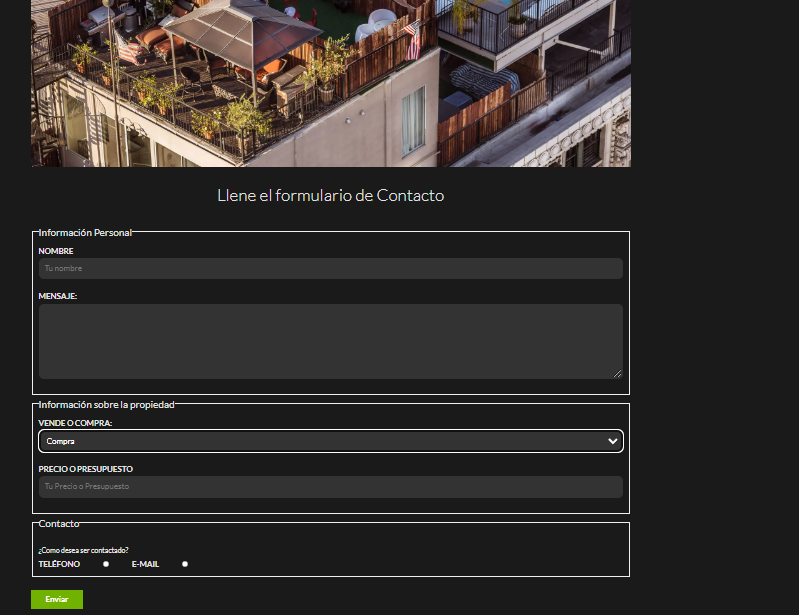
Task: Click the NOMBRE field label
Action: click(56, 251)
